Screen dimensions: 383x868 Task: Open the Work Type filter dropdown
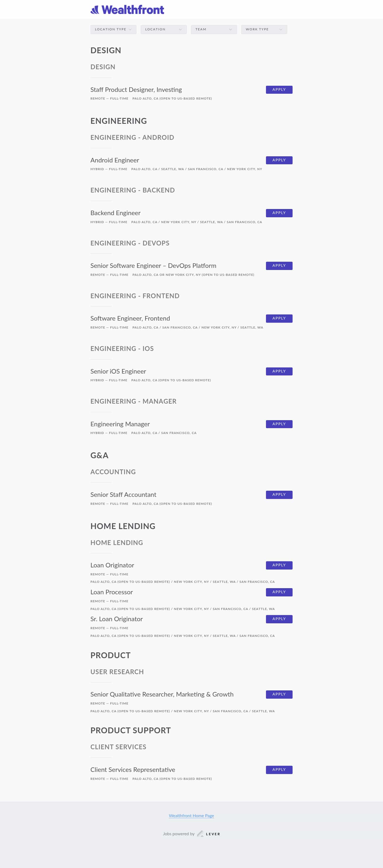coord(264,29)
